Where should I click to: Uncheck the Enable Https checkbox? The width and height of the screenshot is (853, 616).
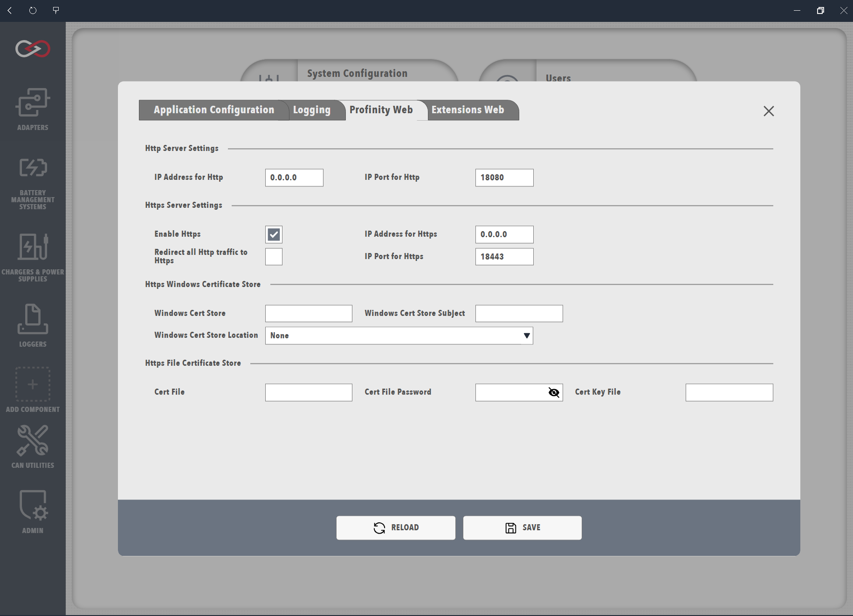coord(274,234)
